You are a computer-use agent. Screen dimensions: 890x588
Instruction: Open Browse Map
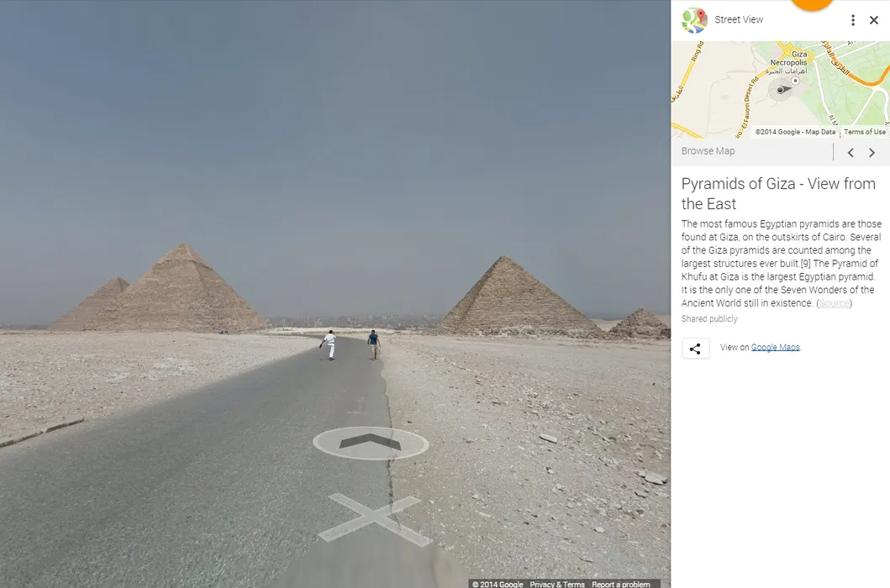coord(708,151)
